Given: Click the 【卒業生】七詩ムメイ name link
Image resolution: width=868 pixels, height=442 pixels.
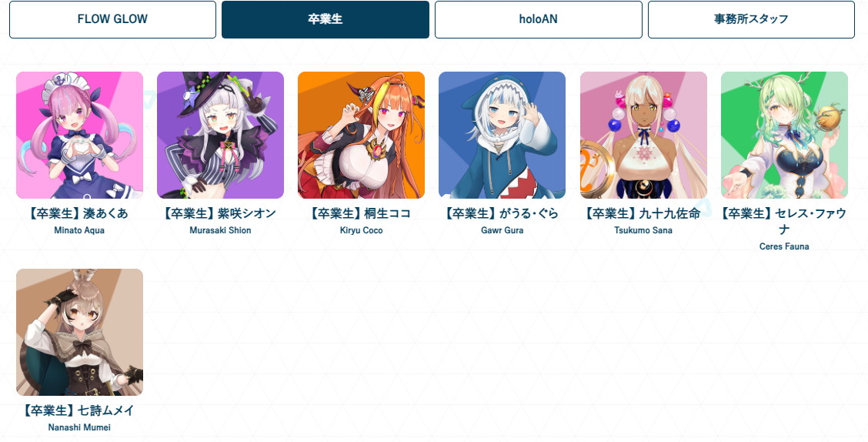Looking at the screenshot, I should [79, 410].
